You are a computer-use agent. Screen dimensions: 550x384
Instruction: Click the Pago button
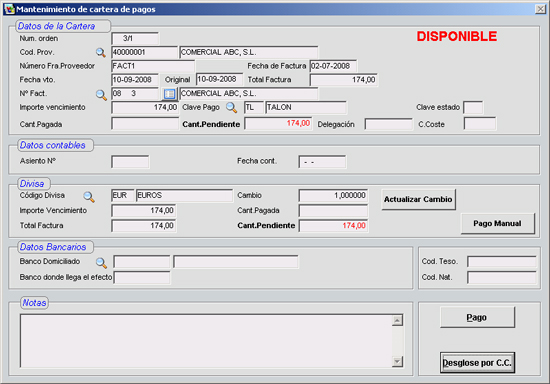[x=477, y=317]
